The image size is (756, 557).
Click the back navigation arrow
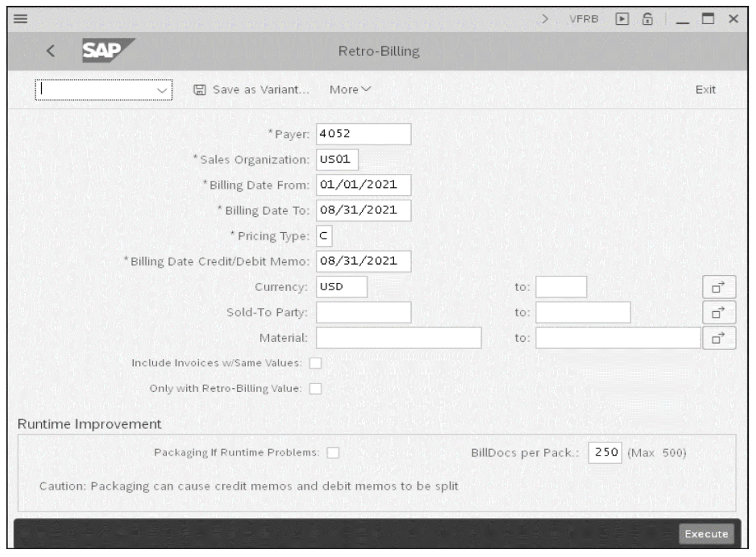click(50, 51)
